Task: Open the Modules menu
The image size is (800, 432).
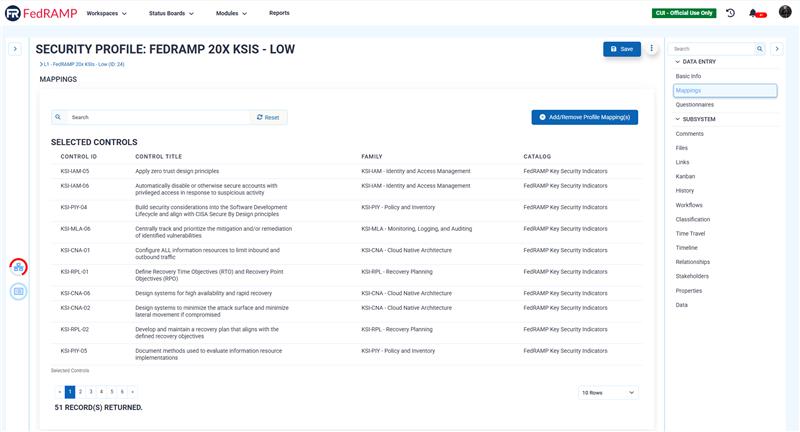Action: [x=231, y=13]
